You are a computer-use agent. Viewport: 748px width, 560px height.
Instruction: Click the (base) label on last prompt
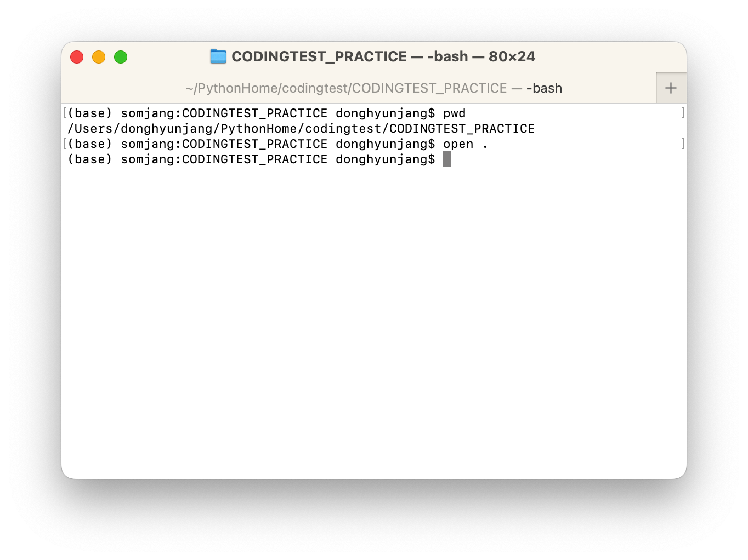90,159
